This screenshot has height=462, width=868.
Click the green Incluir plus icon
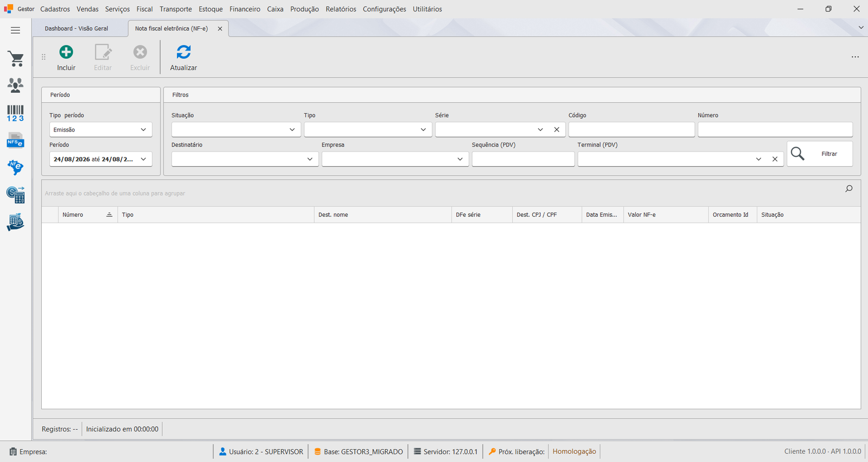pyautogui.click(x=66, y=52)
